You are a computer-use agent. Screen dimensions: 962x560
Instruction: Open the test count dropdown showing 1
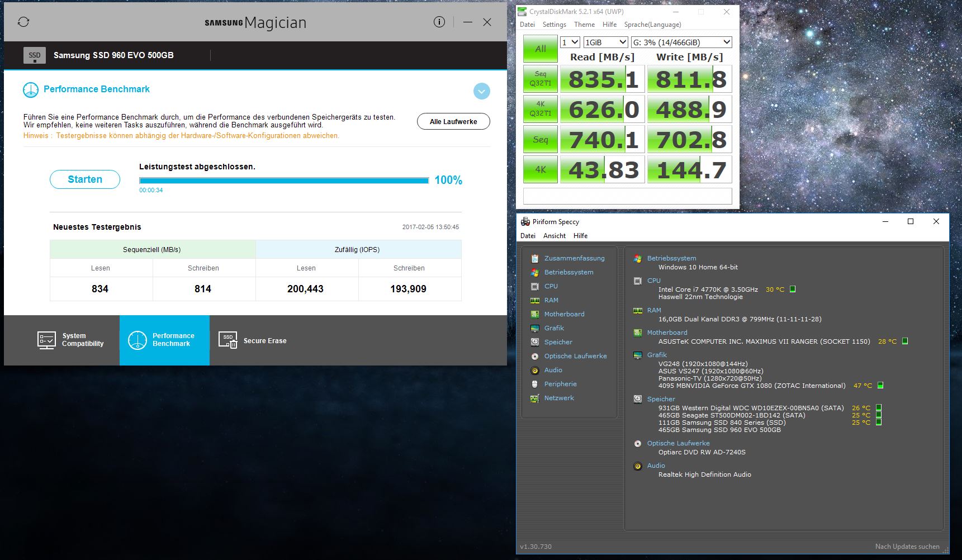click(570, 42)
